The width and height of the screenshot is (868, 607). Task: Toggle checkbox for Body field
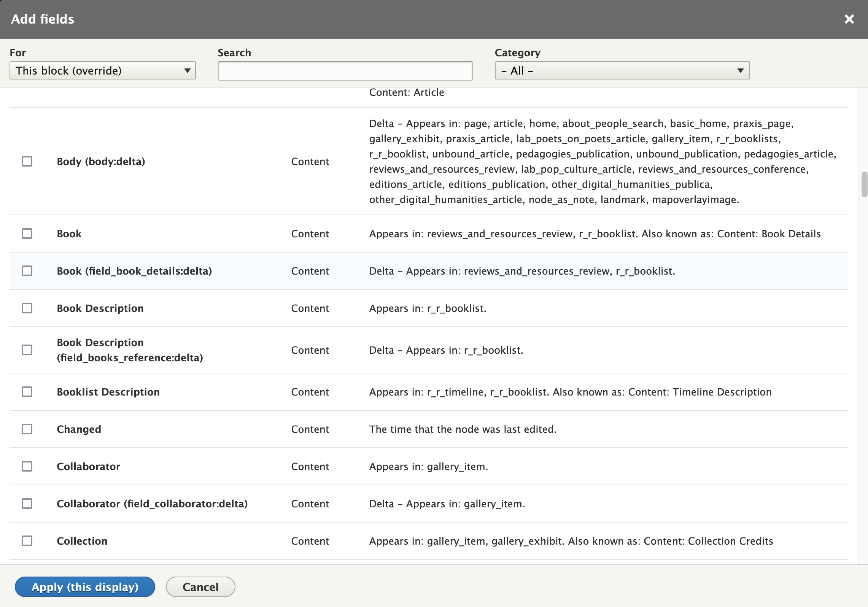(x=26, y=160)
